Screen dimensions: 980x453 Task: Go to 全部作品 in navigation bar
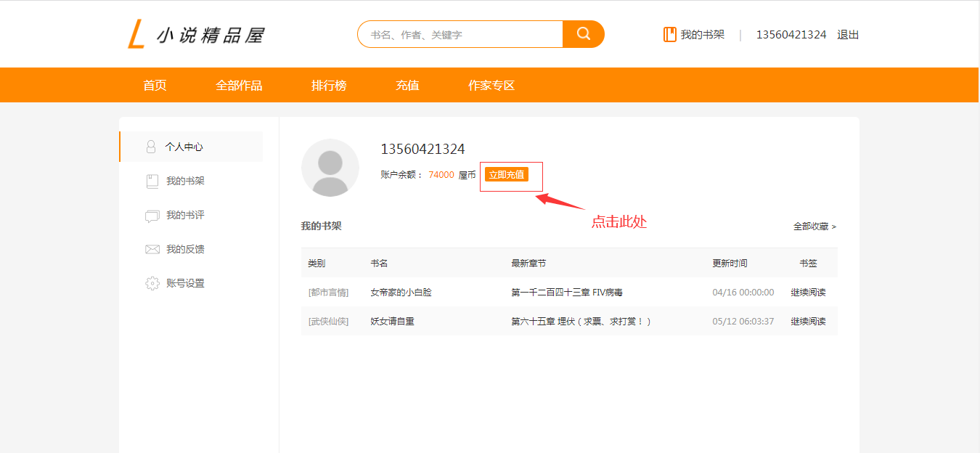[239, 85]
